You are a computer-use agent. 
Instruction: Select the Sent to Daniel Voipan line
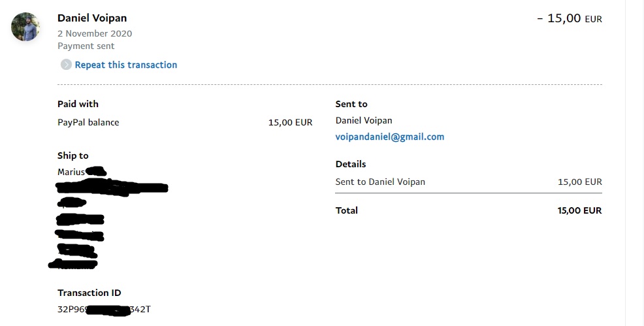tap(380, 182)
